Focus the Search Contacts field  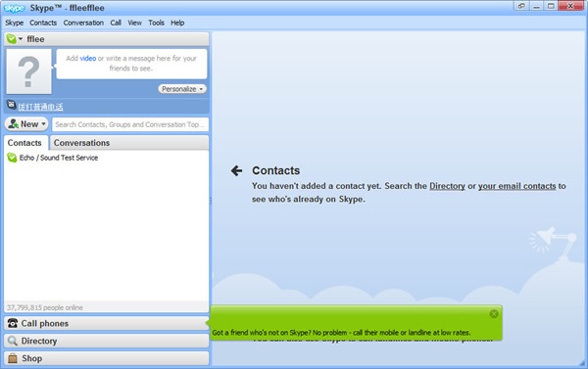pos(130,124)
